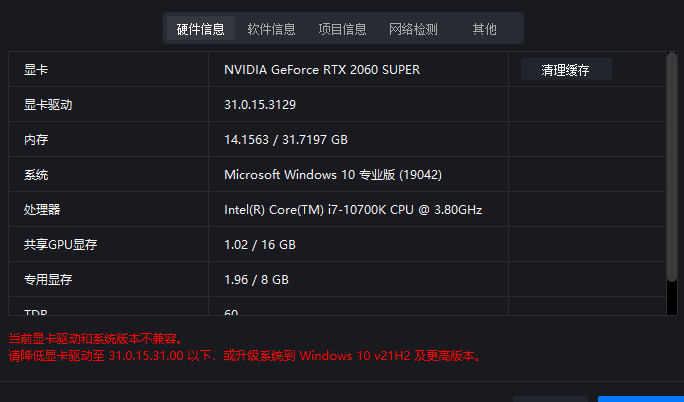Select the 显卡 row label

tap(36, 70)
